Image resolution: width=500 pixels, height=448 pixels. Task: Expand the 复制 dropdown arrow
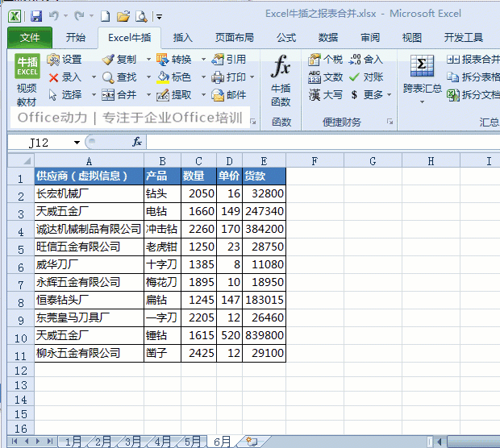[148, 60]
